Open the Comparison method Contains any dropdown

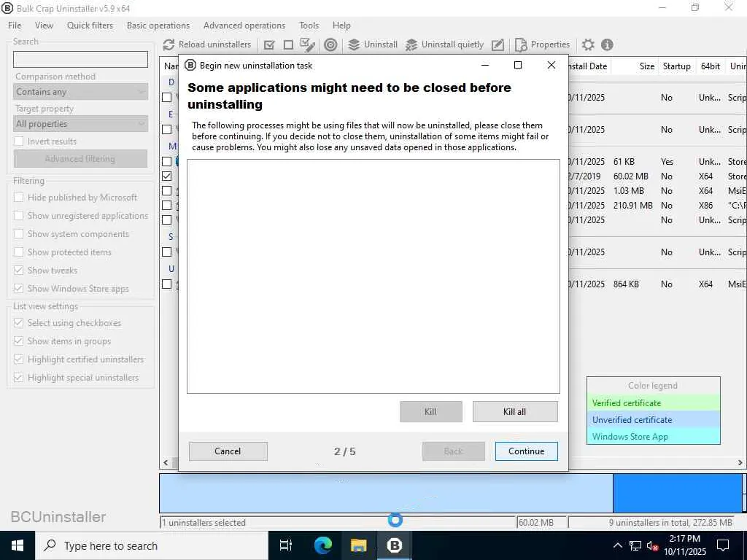tap(81, 91)
